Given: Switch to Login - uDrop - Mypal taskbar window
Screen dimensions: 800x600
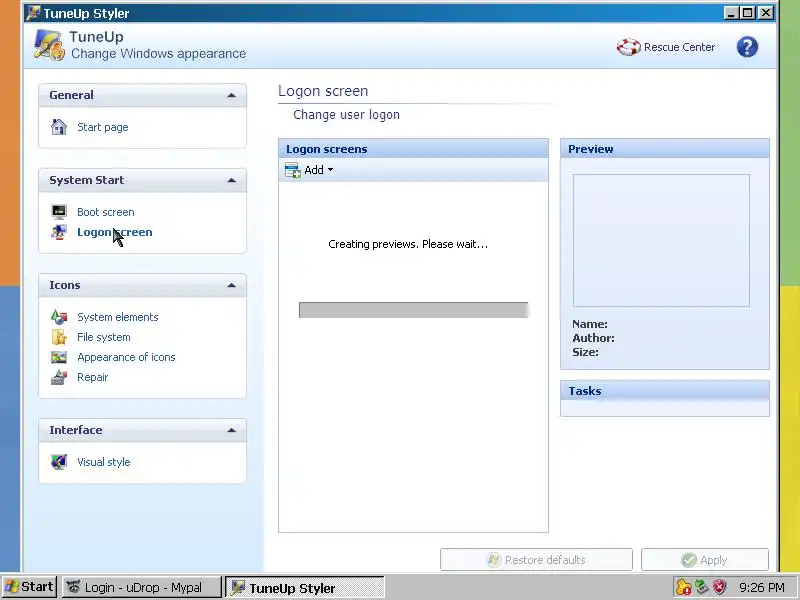Looking at the screenshot, I should tap(142, 587).
